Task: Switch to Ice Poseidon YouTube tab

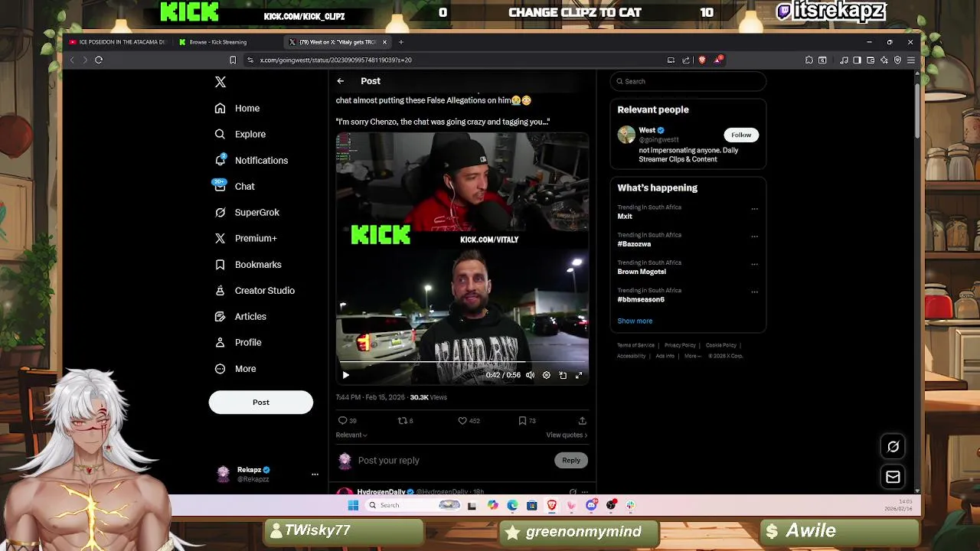Action: pyautogui.click(x=117, y=42)
